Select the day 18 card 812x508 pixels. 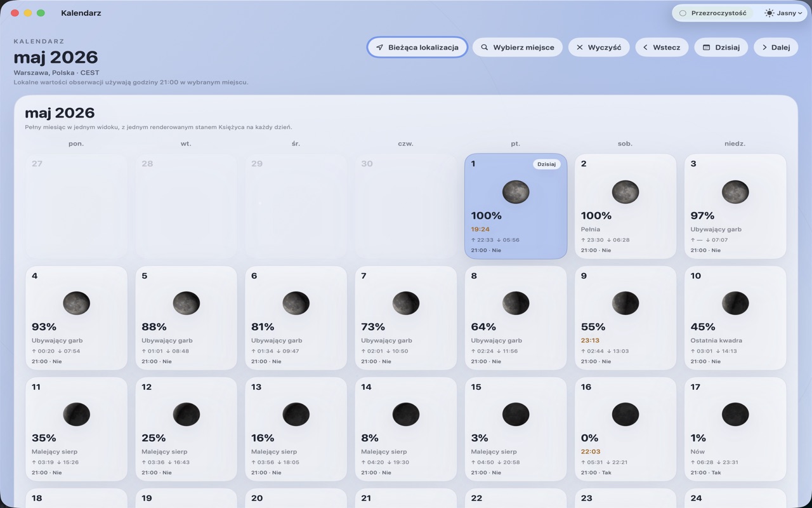(x=76, y=498)
